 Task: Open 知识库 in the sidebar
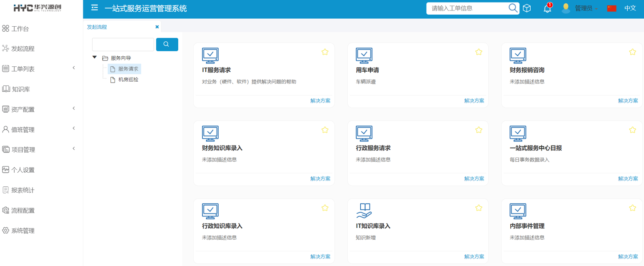(x=21, y=89)
